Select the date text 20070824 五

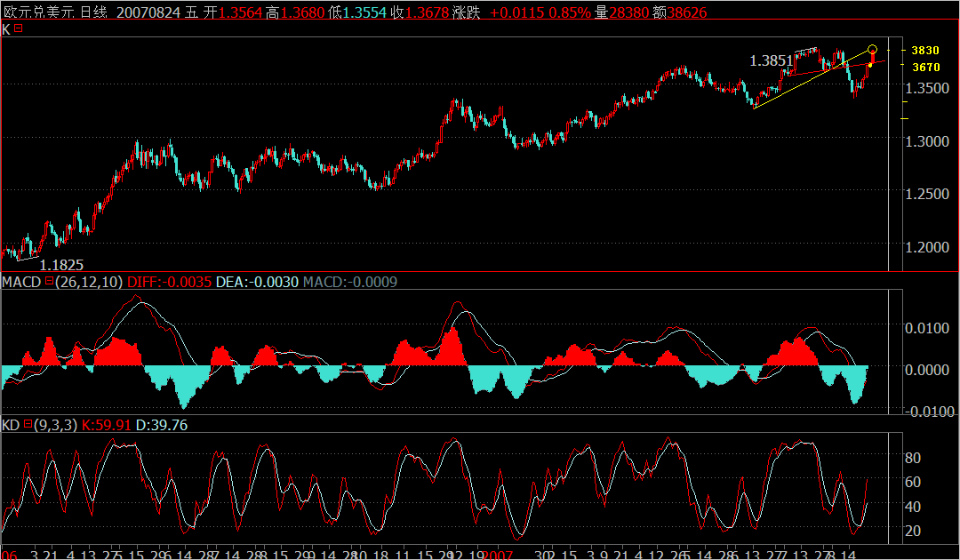point(158,12)
